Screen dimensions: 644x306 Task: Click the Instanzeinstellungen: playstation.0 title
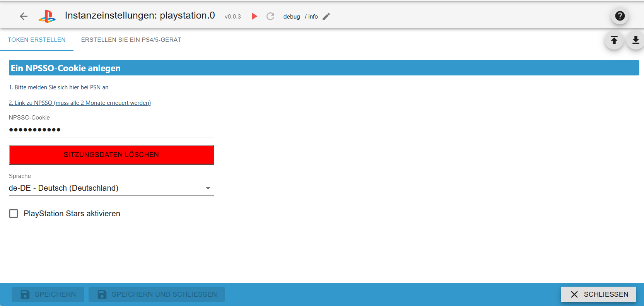(140, 15)
